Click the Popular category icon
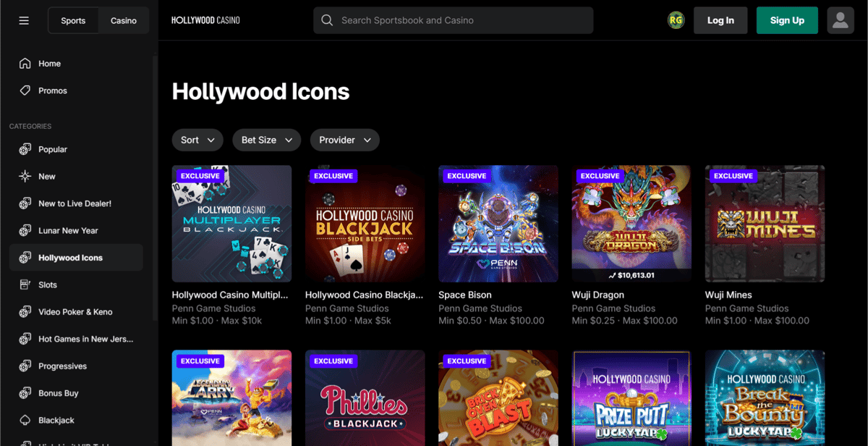This screenshot has width=868, height=446. tap(25, 149)
